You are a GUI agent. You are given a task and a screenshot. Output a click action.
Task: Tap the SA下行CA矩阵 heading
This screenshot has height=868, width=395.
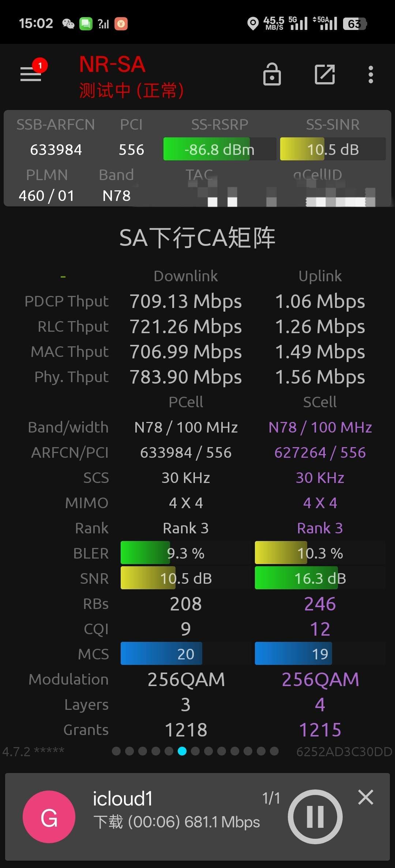click(x=197, y=238)
